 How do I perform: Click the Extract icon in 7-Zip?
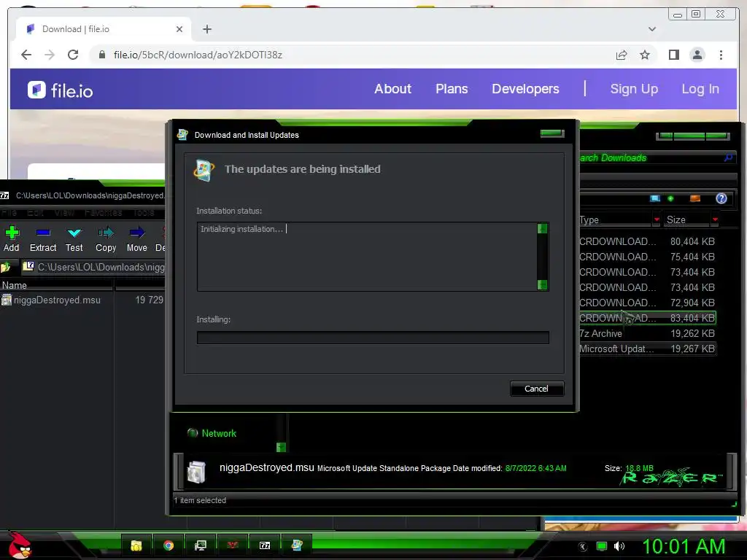pos(43,233)
